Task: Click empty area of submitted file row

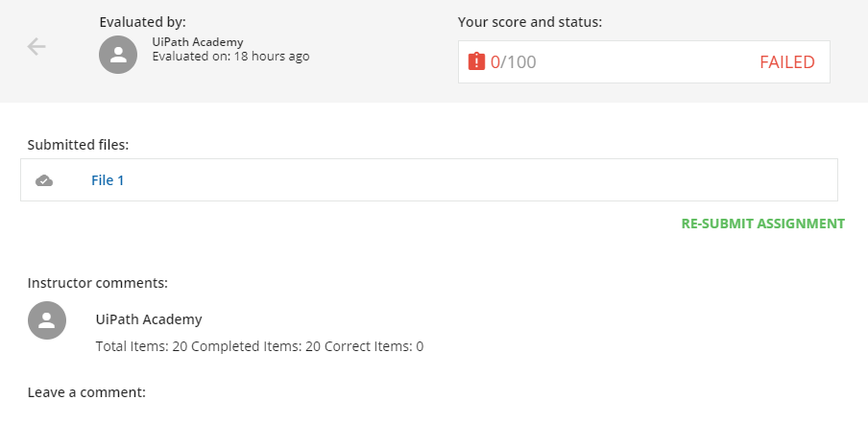Action: click(x=480, y=180)
